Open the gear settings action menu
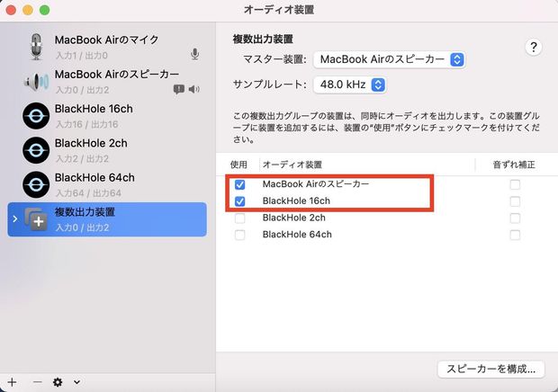The height and width of the screenshot is (392, 558). click(58, 382)
